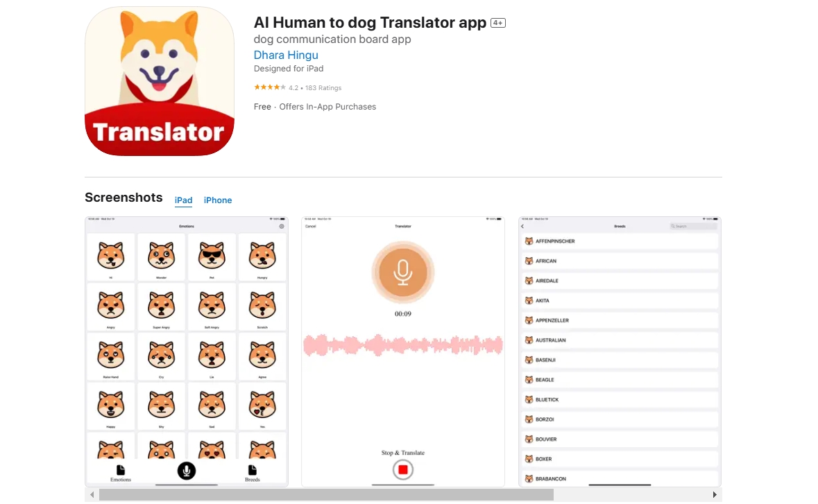Click the Emotions document icon

(121, 469)
